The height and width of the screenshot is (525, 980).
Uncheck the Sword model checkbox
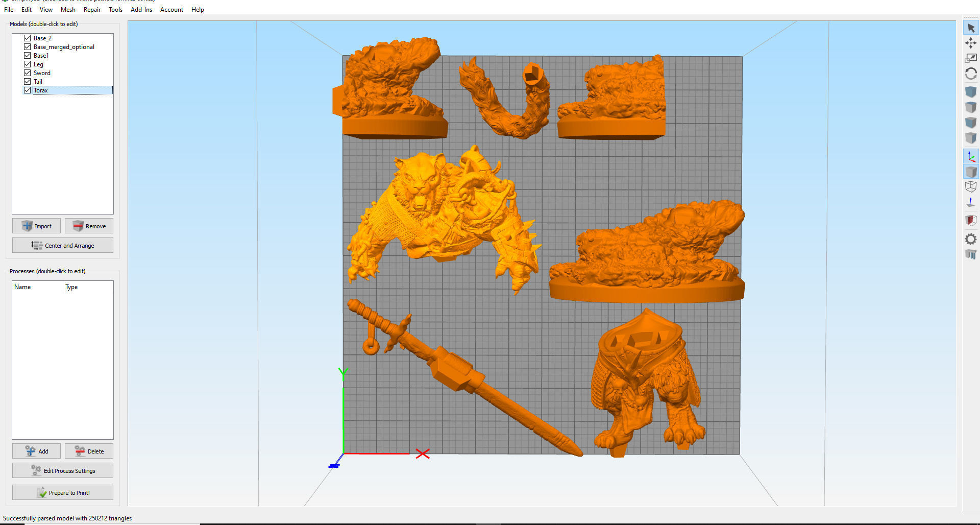tap(28, 73)
